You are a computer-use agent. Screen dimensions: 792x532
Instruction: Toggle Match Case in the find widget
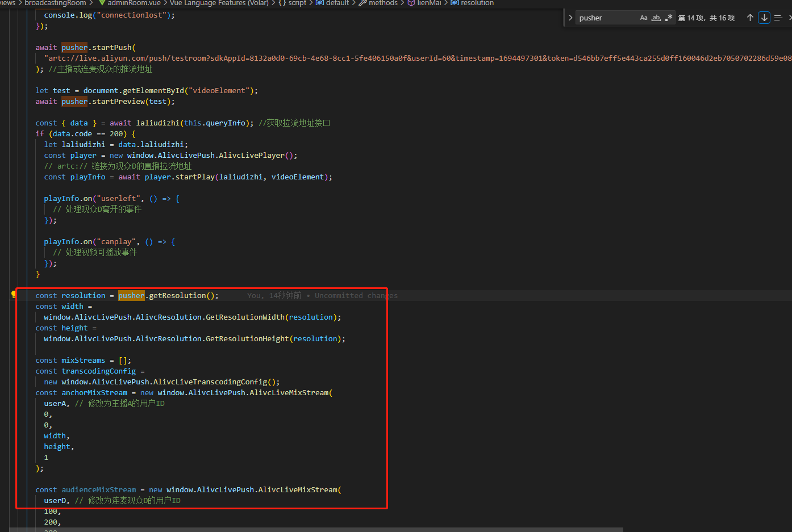(x=644, y=18)
